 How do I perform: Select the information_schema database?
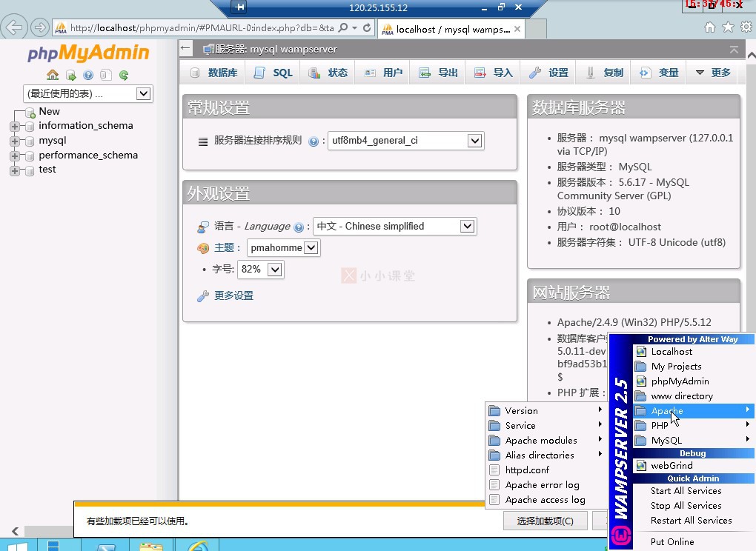coord(86,126)
